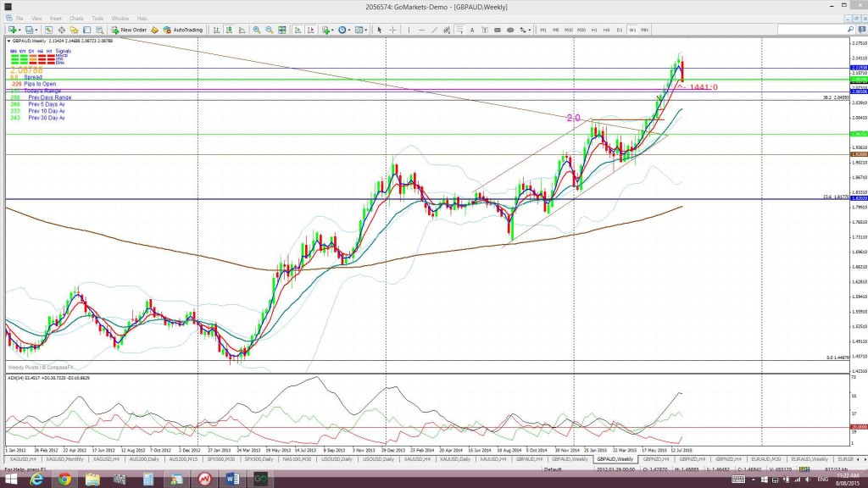The width and height of the screenshot is (868, 488).
Task: Select the Rectangle shape tool
Action: point(498,30)
